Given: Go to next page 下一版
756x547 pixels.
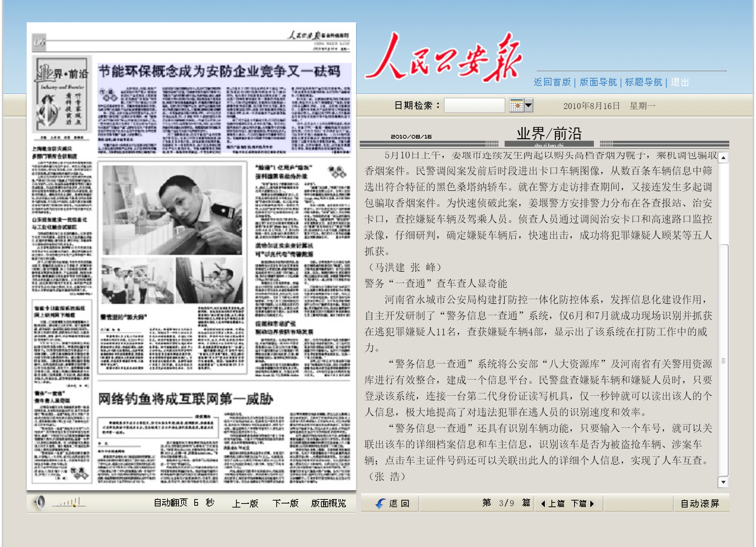Looking at the screenshot, I should [x=285, y=503].
